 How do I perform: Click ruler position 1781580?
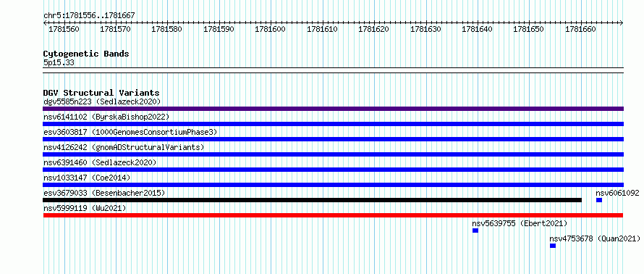pos(167,29)
